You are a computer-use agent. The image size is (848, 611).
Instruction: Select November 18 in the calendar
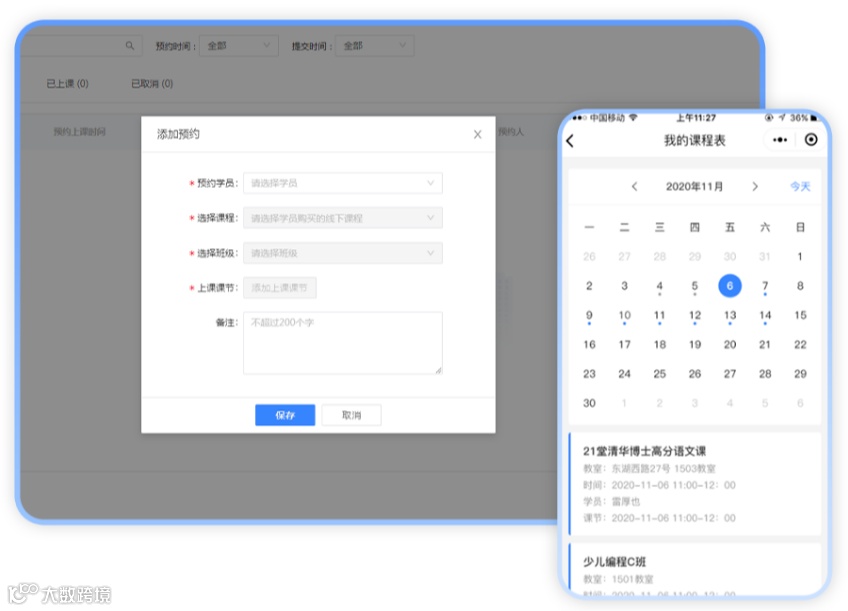pos(659,344)
